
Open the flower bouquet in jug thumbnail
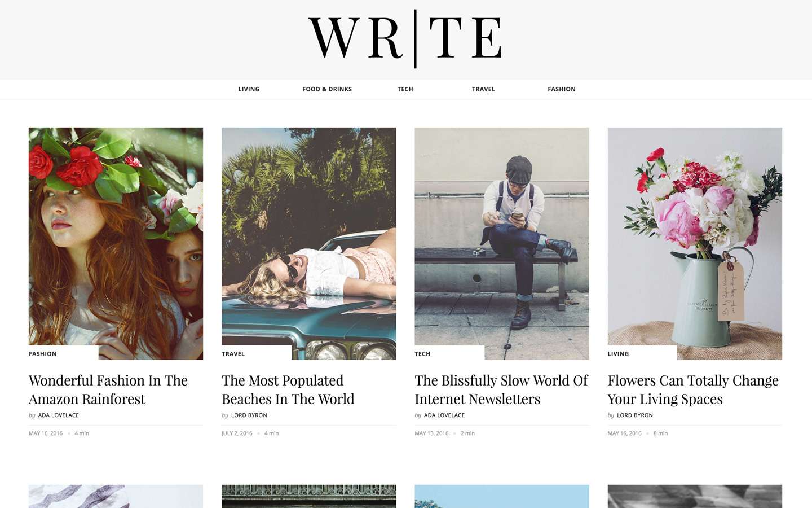tap(695, 243)
